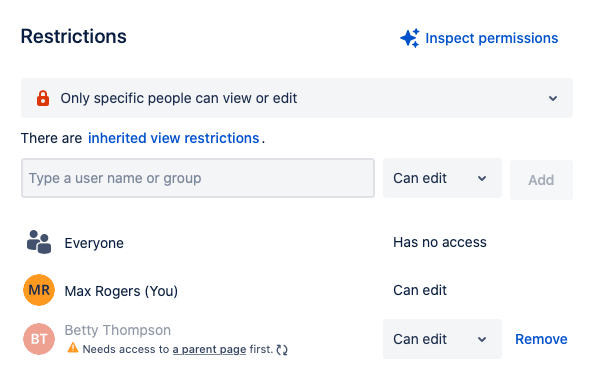Open Betty Thompson's Can edit dropdown
The image size is (594, 370).
[x=442, y=339]
